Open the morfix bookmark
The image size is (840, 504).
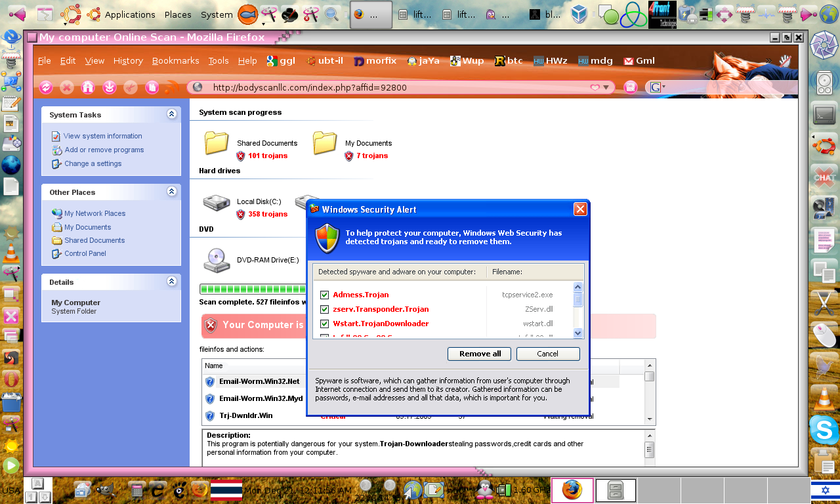coord(375,61)
